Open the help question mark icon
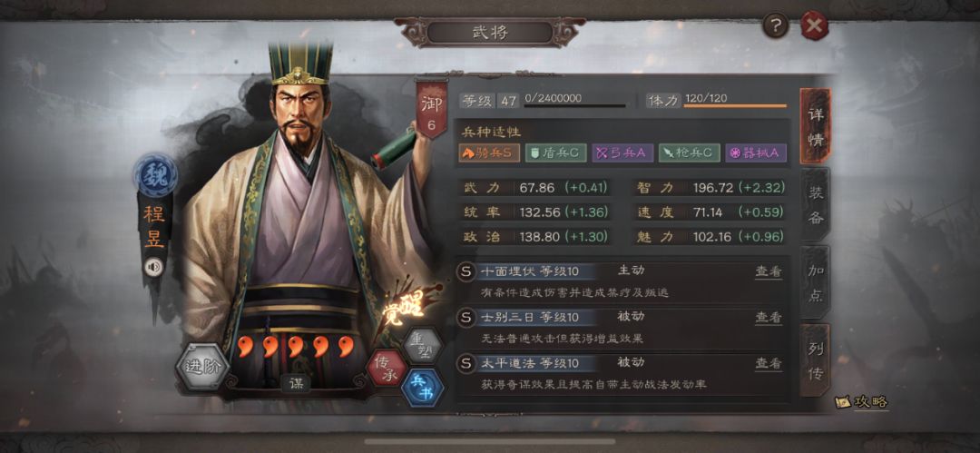Image resolution: width=980 pixels, height=453 pixels. 776,25
